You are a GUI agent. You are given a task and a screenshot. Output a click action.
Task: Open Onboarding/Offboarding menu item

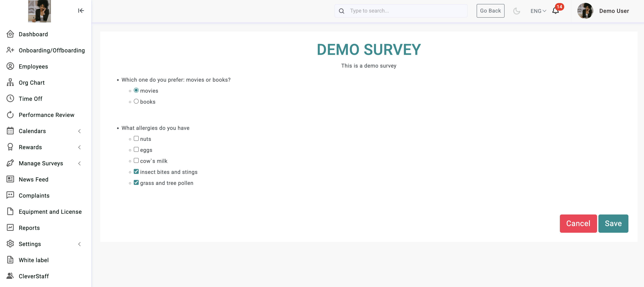point(52,50)
